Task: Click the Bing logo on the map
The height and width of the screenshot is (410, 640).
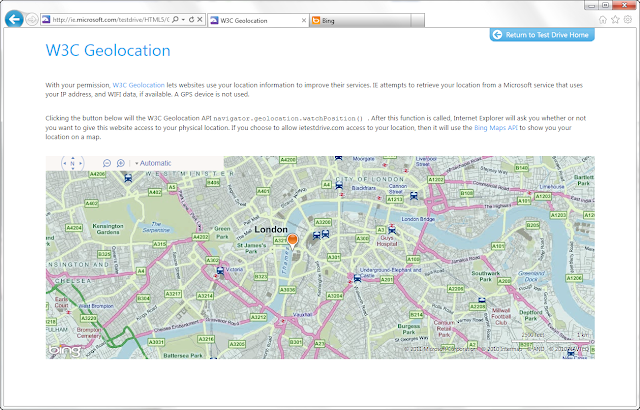Action: pyautogui.click(x=64, y=350)
